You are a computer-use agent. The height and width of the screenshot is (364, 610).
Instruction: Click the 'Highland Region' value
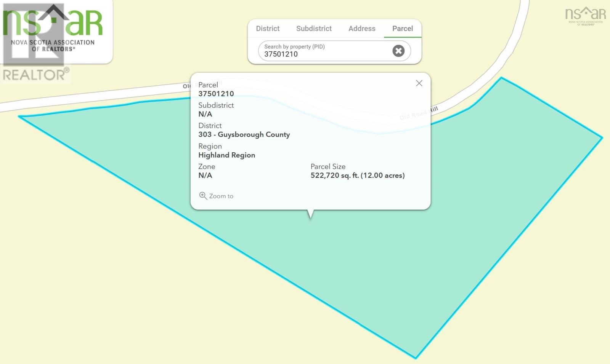226,155
